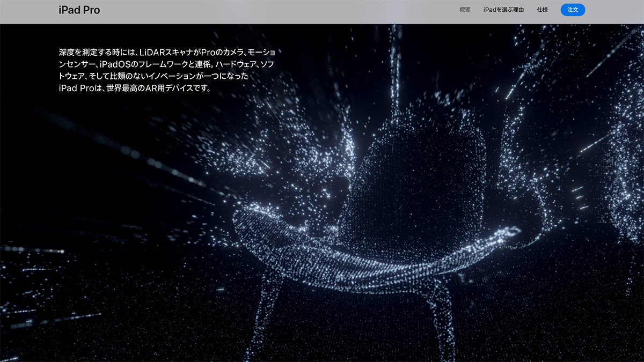Screen dimensions: 644x362
Task: Open the 仕様 specs tab
Action: pos(542,10)
